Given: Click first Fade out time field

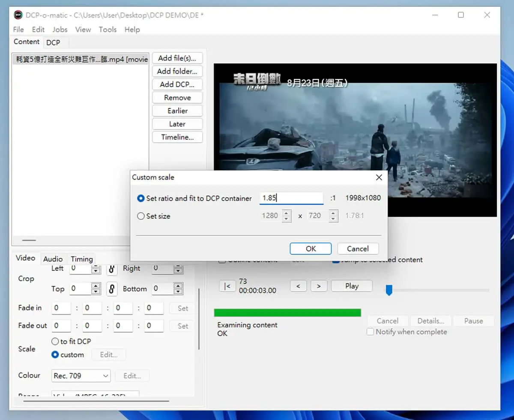Looking at the screenshot, I should [61, 326].
